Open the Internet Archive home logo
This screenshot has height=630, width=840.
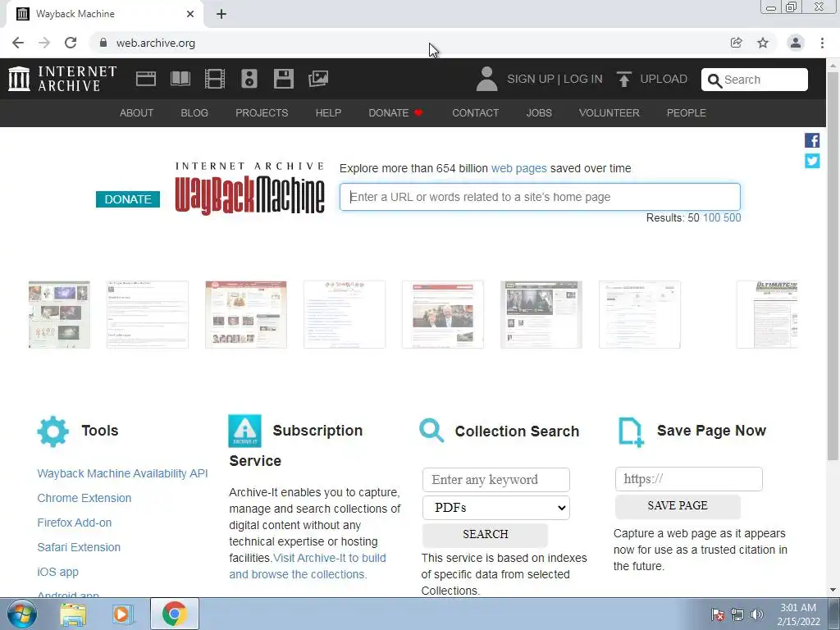pos(62,79)
